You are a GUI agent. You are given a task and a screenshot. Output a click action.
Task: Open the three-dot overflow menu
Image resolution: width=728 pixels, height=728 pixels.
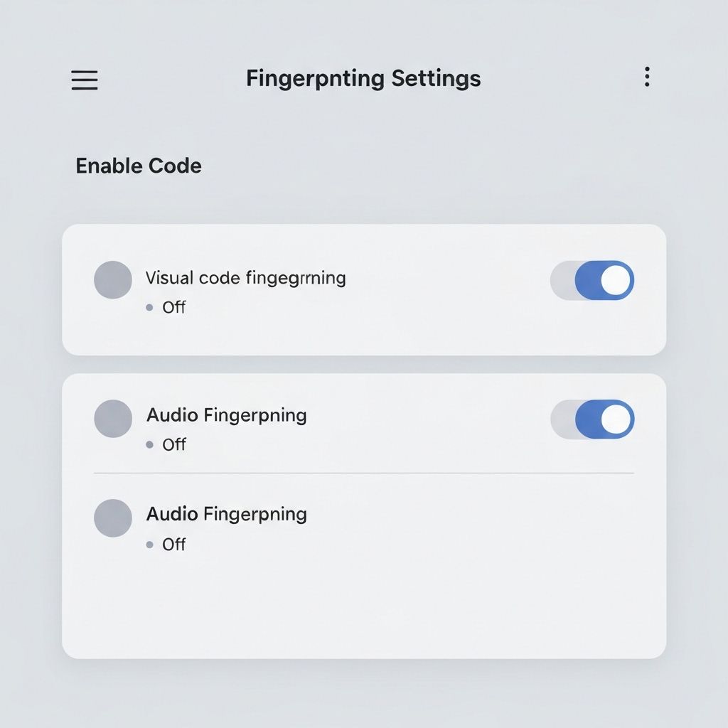[x=647, y=77]
